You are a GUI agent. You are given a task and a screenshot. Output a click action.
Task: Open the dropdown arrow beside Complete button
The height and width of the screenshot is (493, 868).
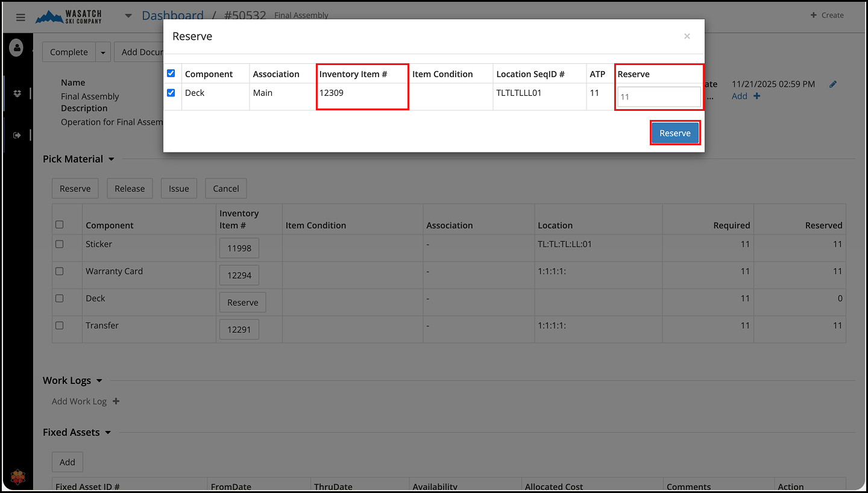point(103,52)
